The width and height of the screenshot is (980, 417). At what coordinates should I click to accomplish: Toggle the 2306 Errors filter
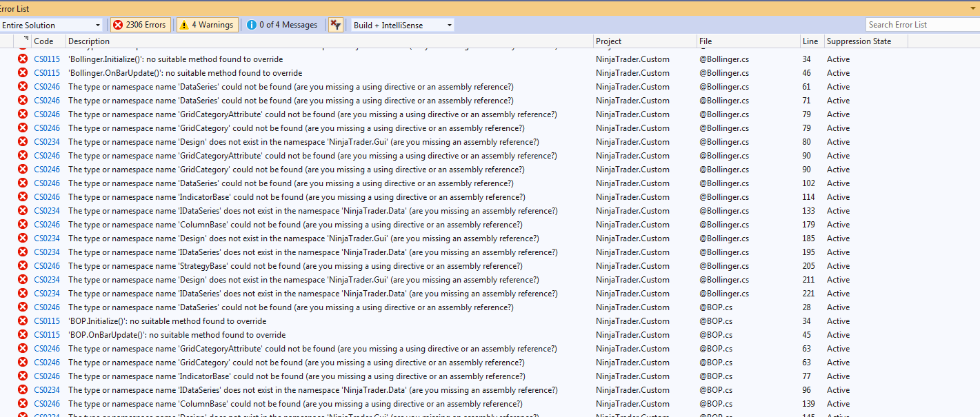(140, 25)
